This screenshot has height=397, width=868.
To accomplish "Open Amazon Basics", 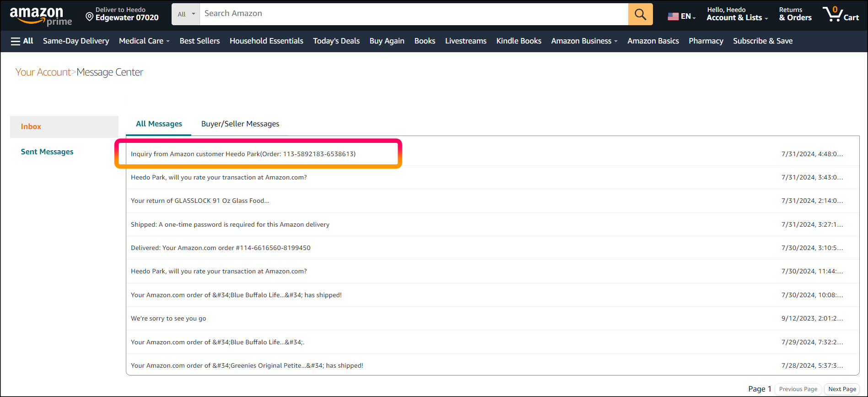I will pos(653,41).
